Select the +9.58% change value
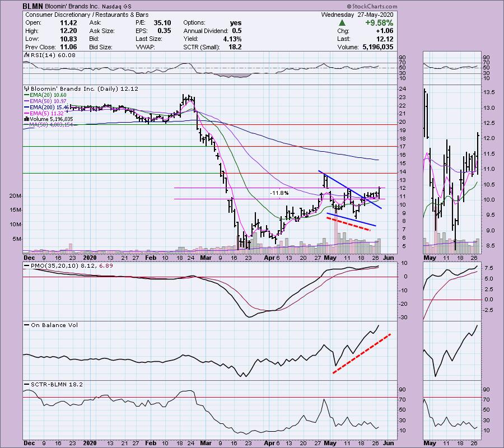 [379, 23]
